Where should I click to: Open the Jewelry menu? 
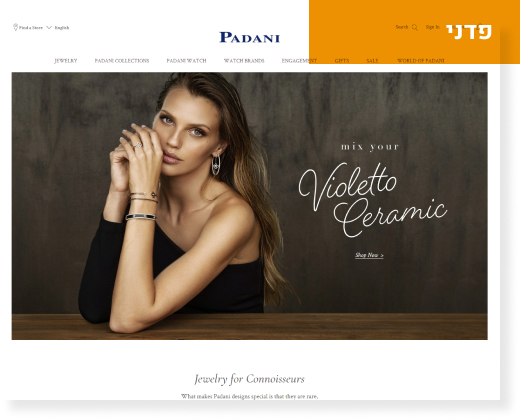click(66, 61)
